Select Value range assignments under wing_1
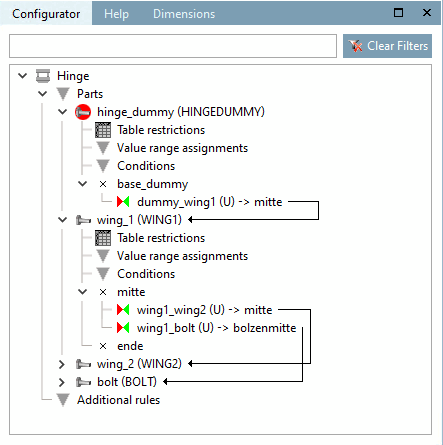The image size is (443, 445). 182,256
